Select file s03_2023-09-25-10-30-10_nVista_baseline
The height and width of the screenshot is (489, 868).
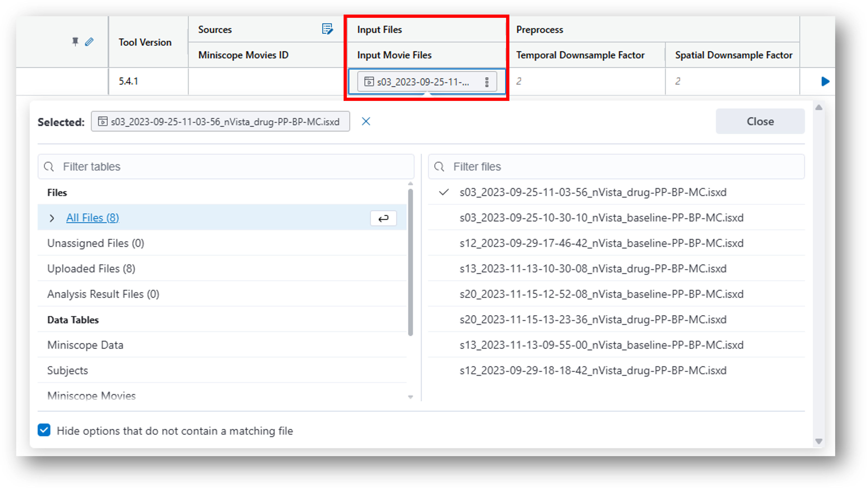click(x=616, y=218)
